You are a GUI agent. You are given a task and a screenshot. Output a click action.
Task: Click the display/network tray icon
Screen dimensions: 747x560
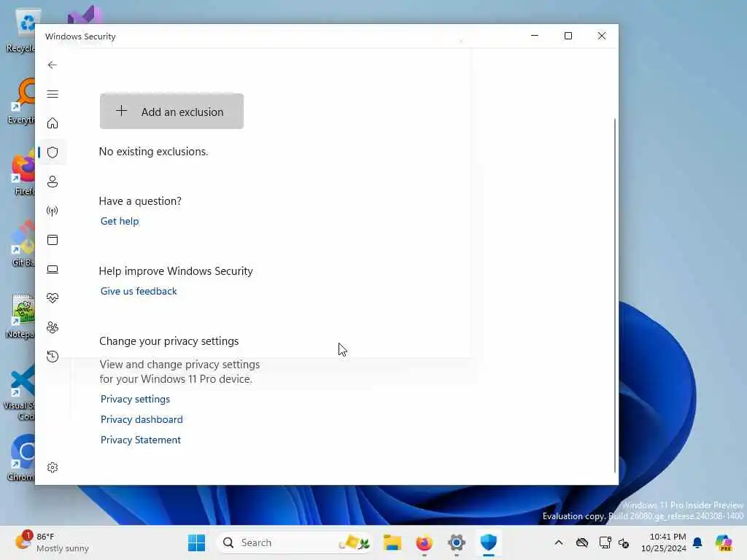click(605, 542)
